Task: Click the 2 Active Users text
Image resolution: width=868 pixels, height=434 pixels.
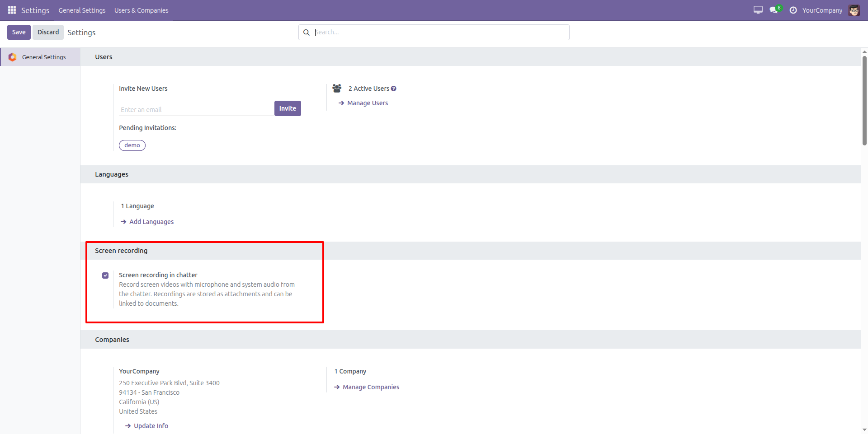Action: [368, 89]
